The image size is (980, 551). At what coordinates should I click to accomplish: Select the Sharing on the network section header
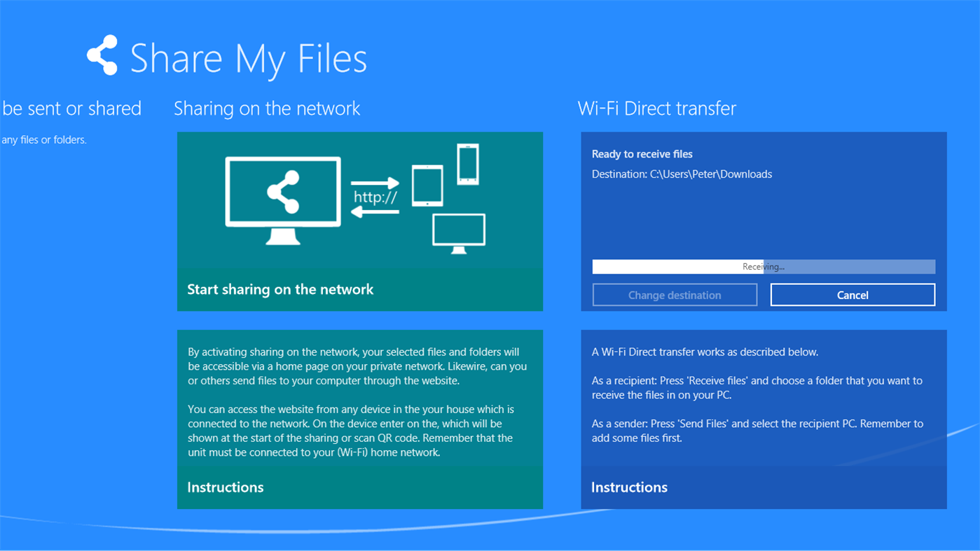267,109
